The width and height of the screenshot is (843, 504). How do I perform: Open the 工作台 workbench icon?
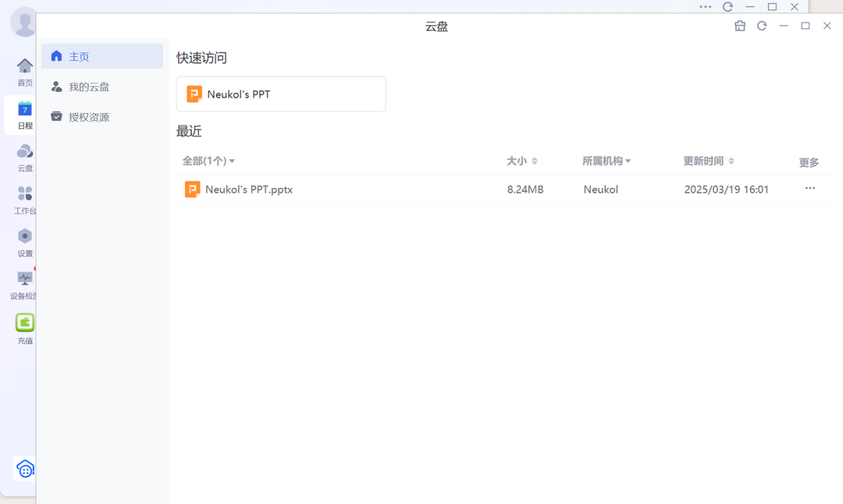24,199
